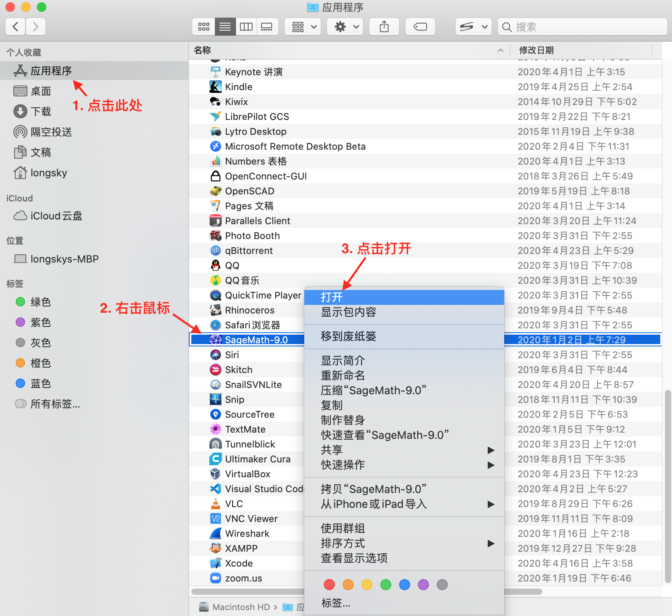Go forward with the forward arrow
The width and height of the screenshot is (672, 616).
tap(36, 27)
